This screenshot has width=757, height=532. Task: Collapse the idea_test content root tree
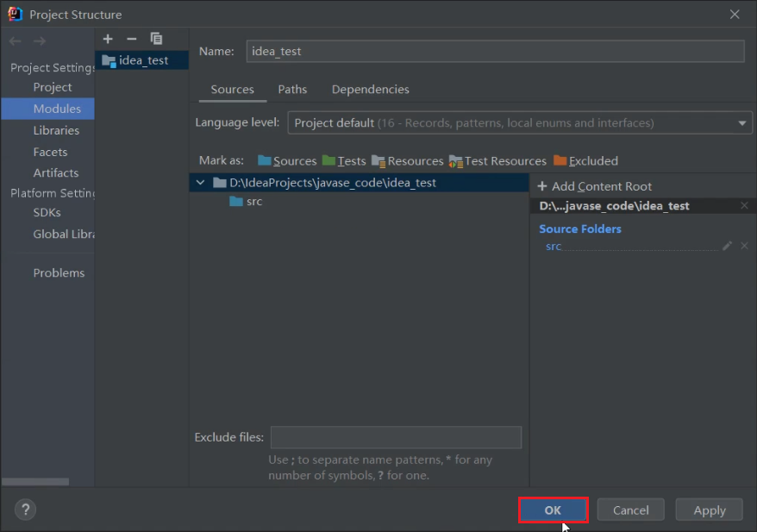pos(200,183)
